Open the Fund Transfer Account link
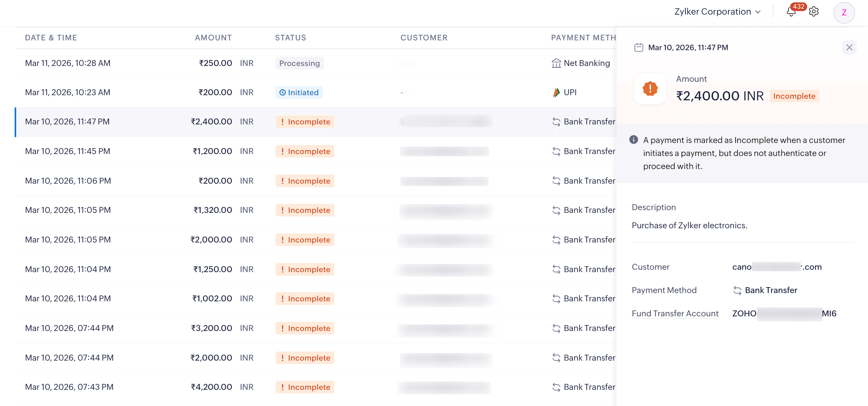This screenshot has width=868, height=406. click(x=675, y=313)
